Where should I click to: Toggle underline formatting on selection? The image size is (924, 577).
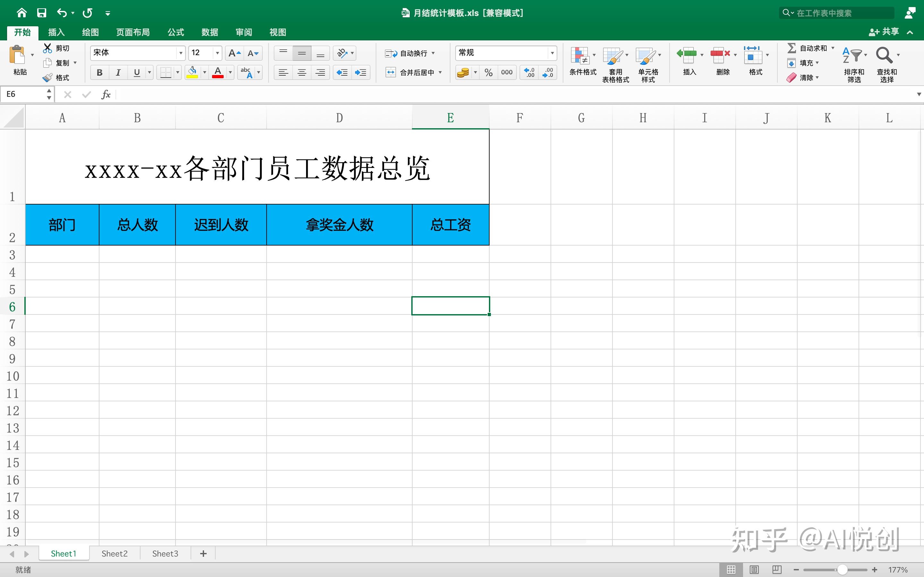point(136,72)
